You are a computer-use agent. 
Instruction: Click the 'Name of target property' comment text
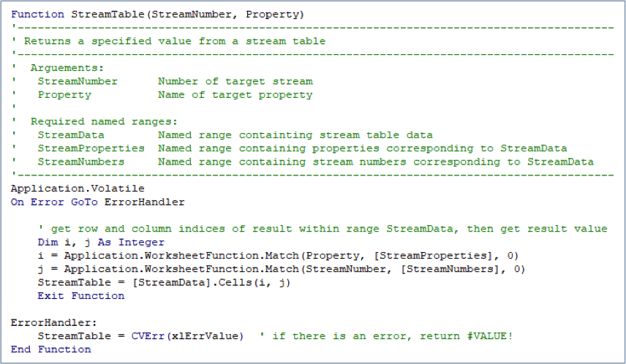pos(235,94)
